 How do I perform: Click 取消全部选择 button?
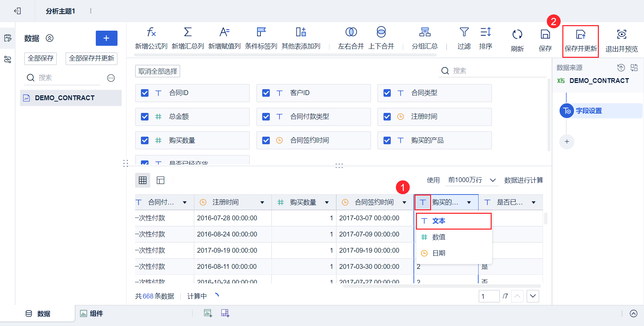click(158, 71)
